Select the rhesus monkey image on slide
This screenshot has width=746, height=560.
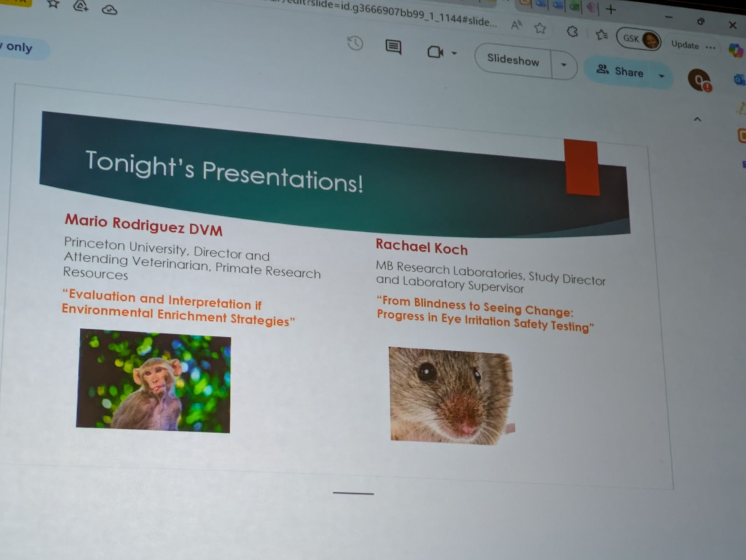153,381
